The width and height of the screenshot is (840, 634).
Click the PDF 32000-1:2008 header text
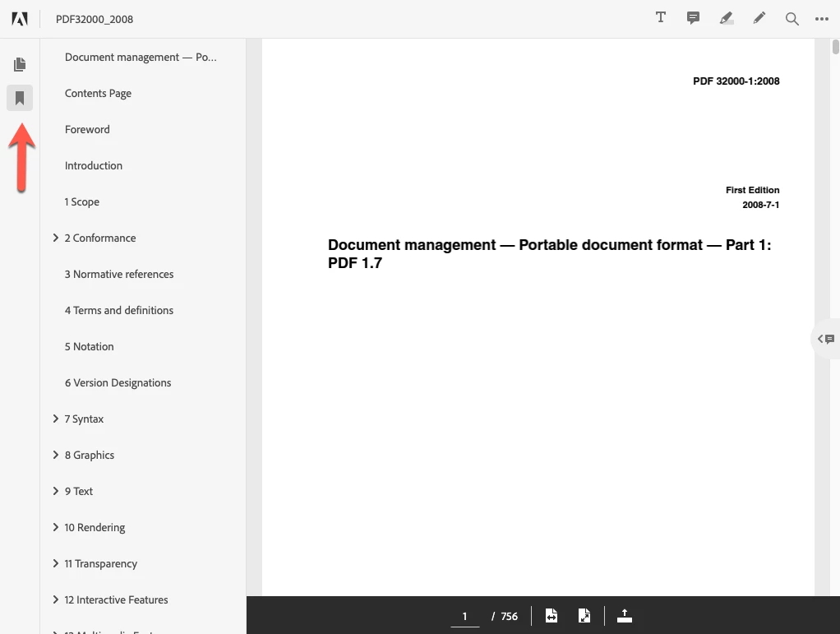pos(736,81)
